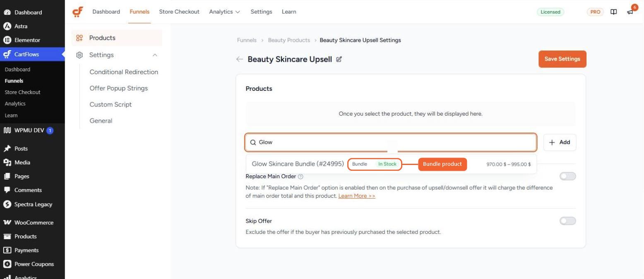Click the Replace Main Order help icon

click(x=300, y=177)
